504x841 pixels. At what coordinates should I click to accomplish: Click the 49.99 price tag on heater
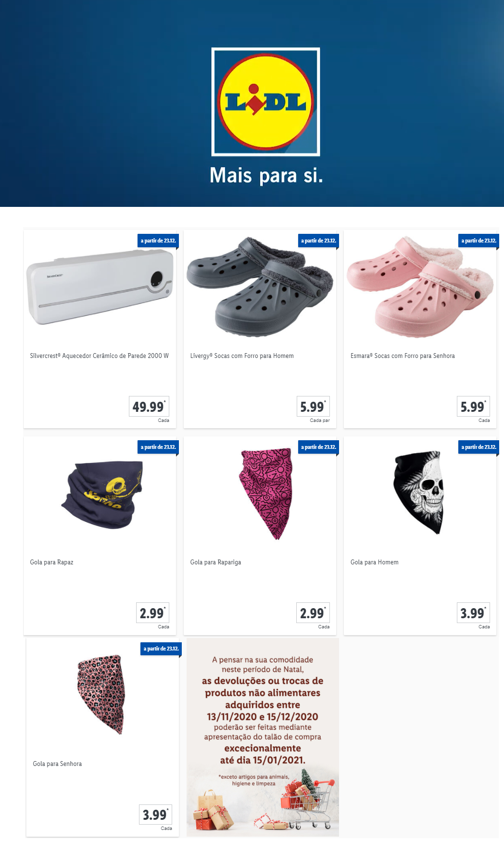pyautogui.click(x=149, y=407)
